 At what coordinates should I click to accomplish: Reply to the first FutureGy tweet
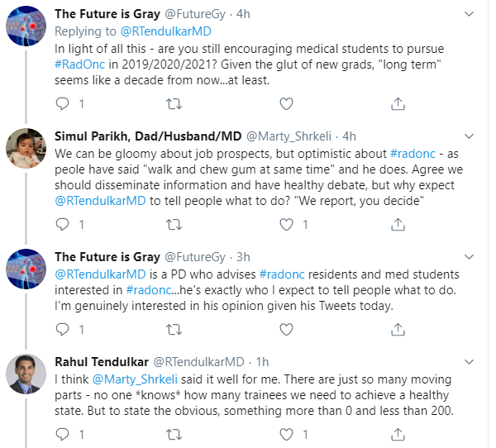pyautogui.click(x=63, y=103)
